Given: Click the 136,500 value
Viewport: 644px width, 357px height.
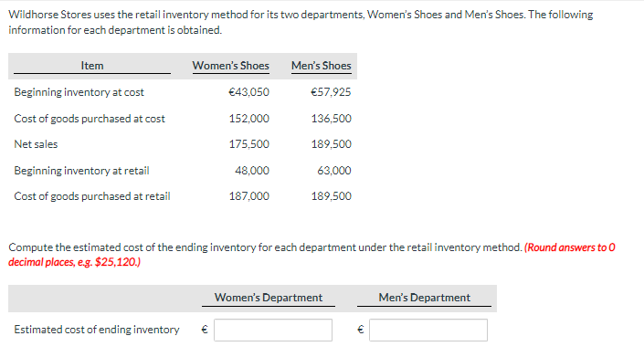Looking at the screenshot, I should (x=332, y=119).
